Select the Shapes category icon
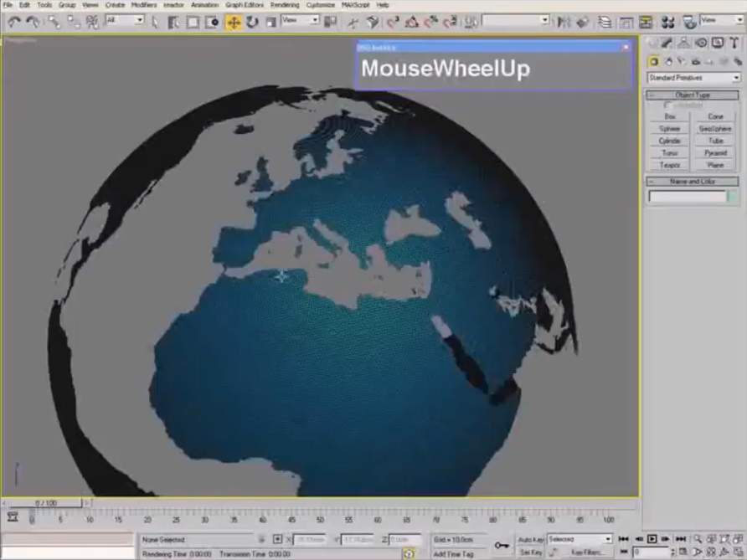 click(x=668, y=61)
